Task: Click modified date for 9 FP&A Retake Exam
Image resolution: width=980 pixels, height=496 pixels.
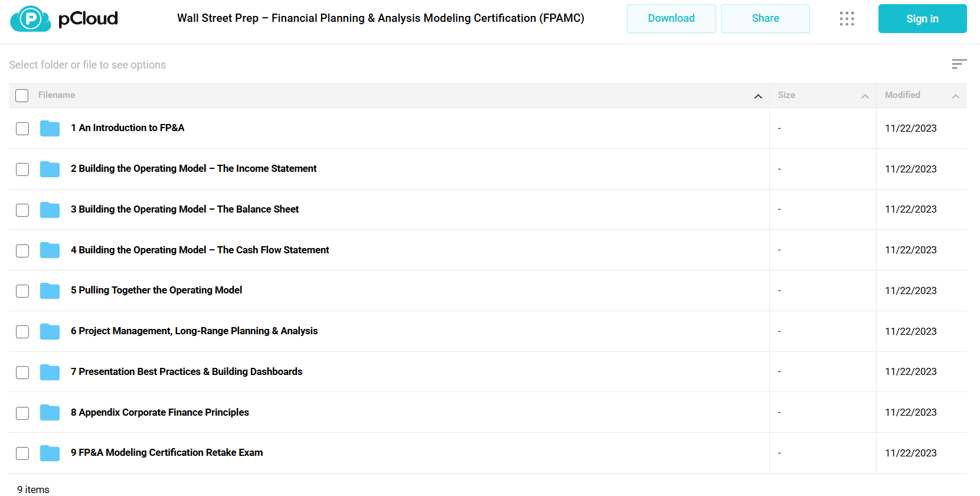Action: (x=911, y=453)
